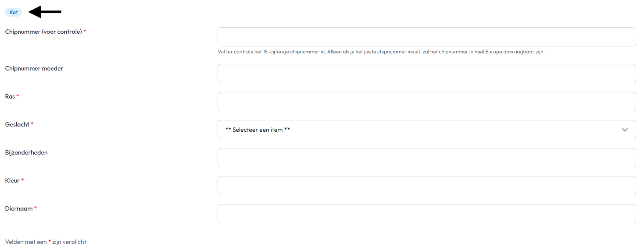Click the chevron in the Geslacht dropdown
This screenshot has width=644, height=250.
click(625, 130)
